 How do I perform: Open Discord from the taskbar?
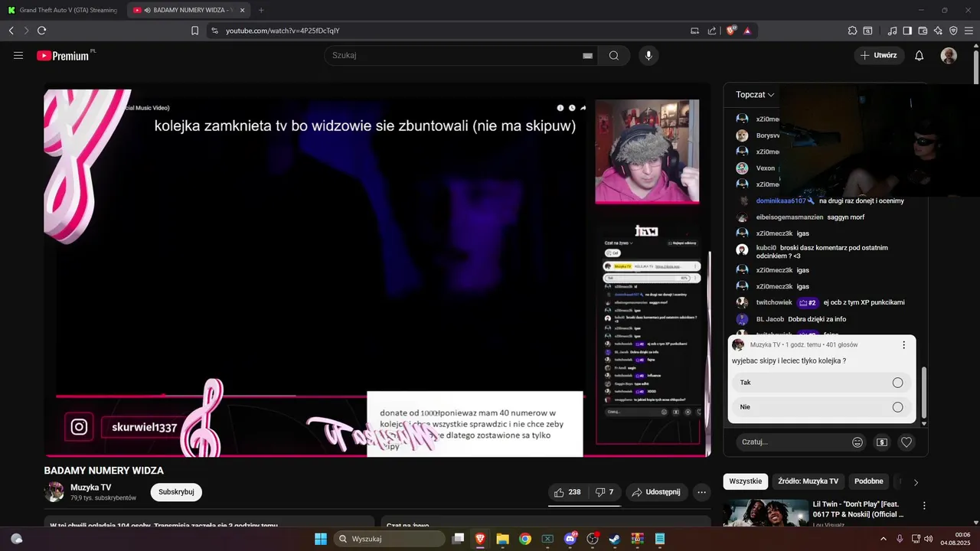570,539
